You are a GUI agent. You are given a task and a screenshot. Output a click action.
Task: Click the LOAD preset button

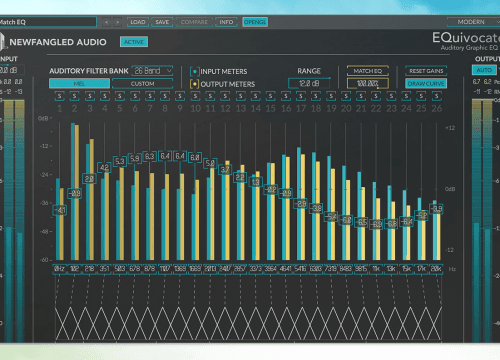[x=138, y=22]
